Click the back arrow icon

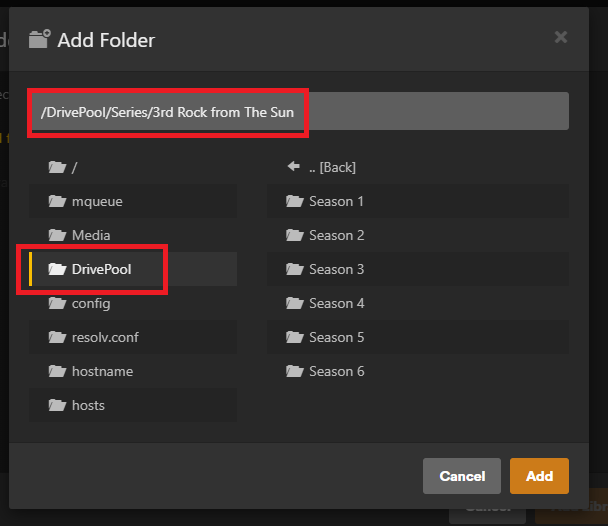(294, 167)
